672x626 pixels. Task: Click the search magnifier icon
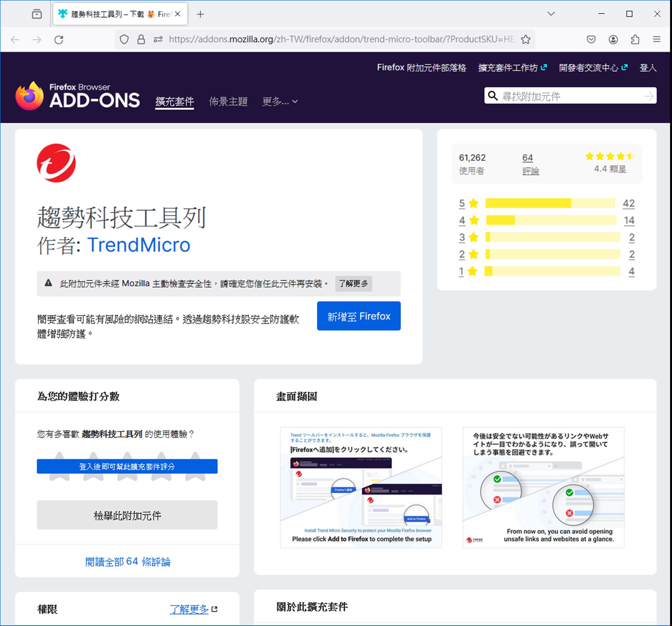point(493,96)
